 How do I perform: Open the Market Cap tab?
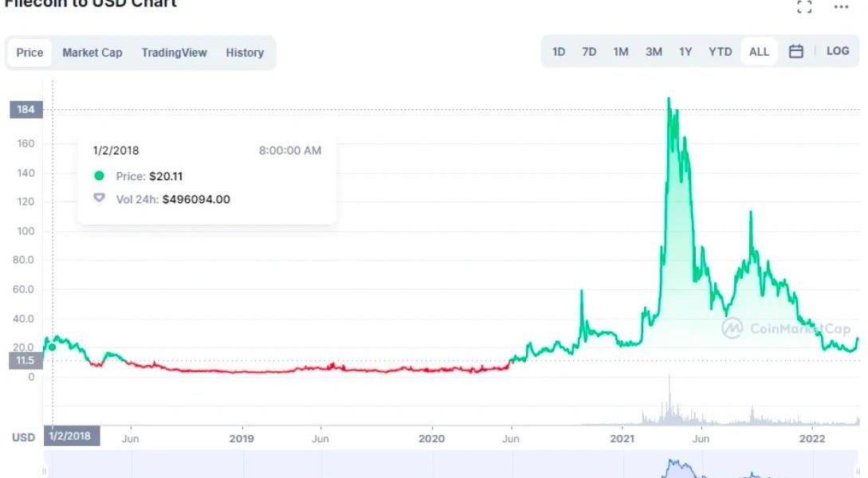(92, 53)
